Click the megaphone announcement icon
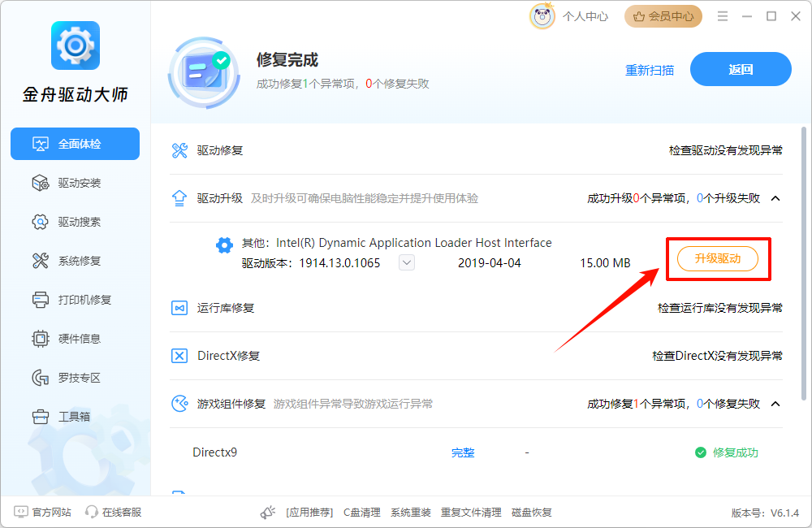812x528 pixels. click(268, 513)
